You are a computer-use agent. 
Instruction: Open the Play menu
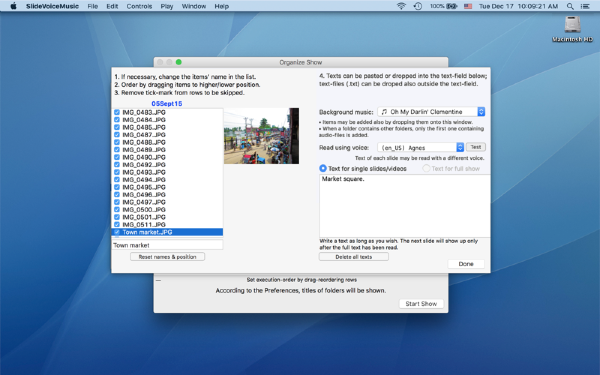167,6
